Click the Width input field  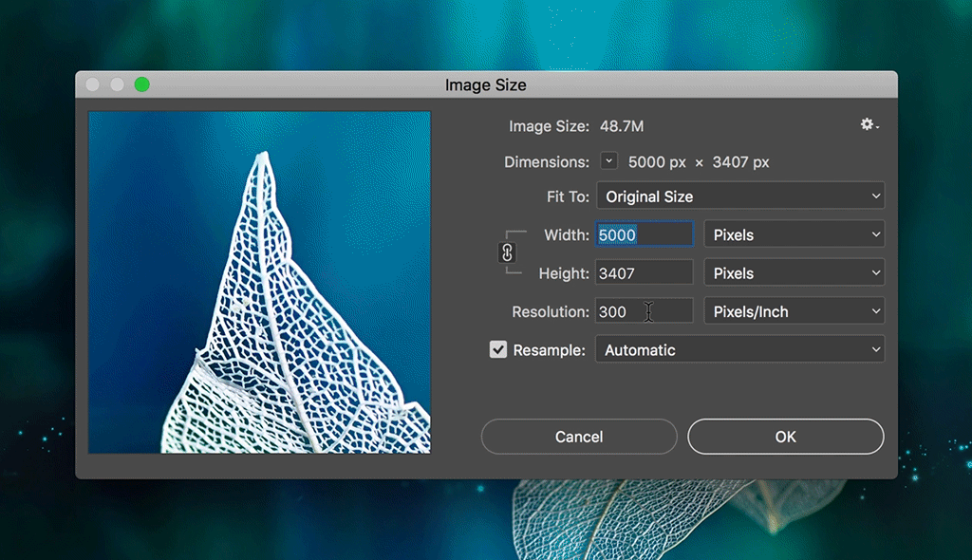644,234
